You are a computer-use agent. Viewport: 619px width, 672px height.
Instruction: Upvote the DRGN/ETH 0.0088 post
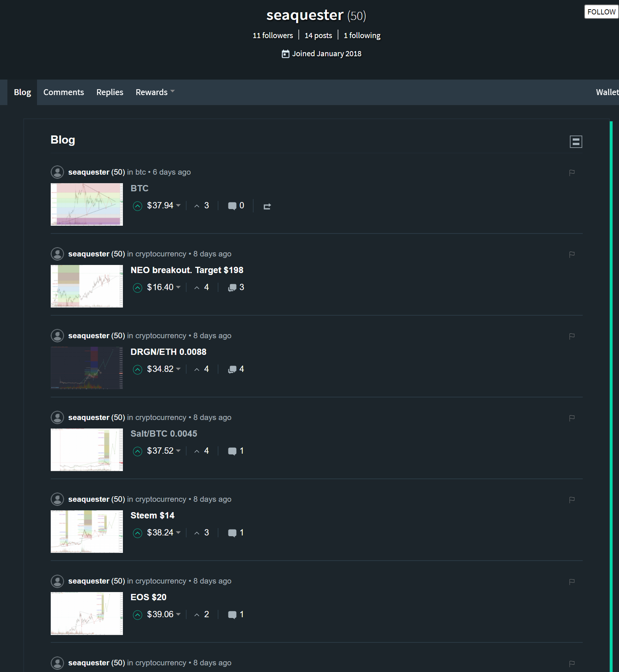point(137,370)
